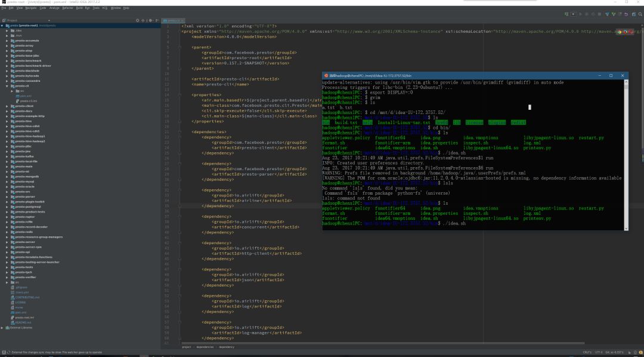Click 'dependencies' in the XML breadcrumb
The height and width of the screenshot is (357, 644).
coord(205,347)
